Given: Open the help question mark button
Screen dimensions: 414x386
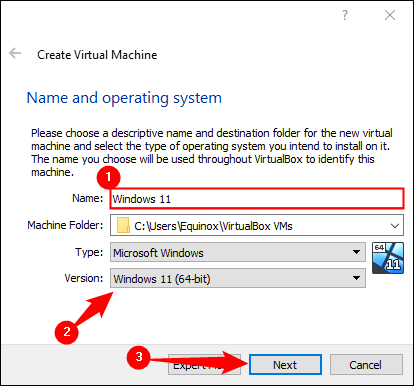Looking at the screenshot, I should pos(345,15).
